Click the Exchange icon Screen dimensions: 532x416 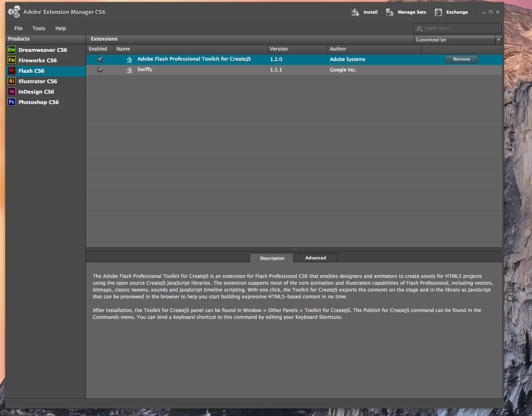click(438, 12)
